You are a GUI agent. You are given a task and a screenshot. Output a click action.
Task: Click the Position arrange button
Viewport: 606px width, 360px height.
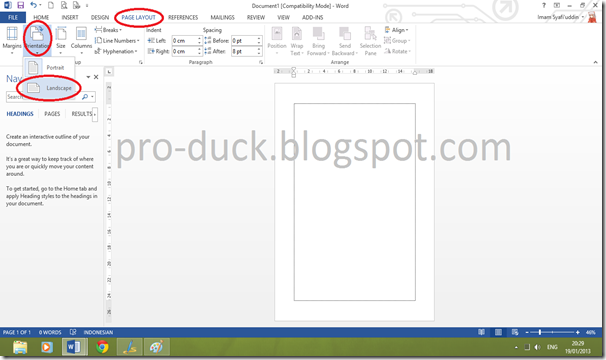(277, 41)
